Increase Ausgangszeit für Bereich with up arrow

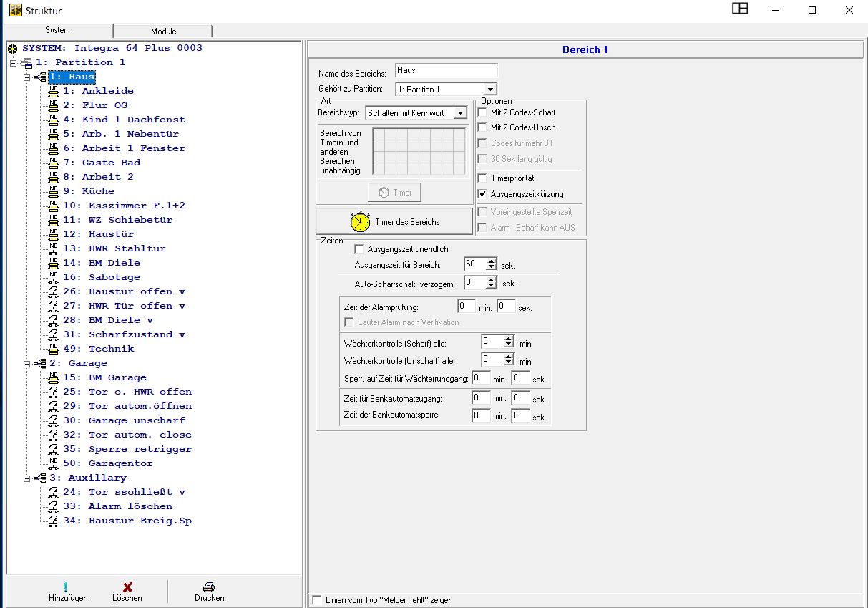[491, 261]
